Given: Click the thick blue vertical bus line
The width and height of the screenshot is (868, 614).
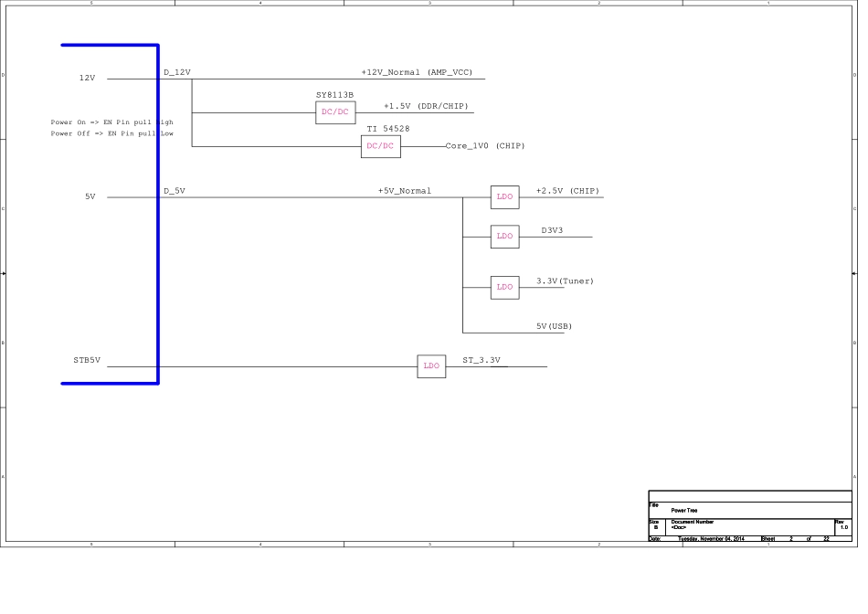Looking at the screenshot, I should pos(158,215).
